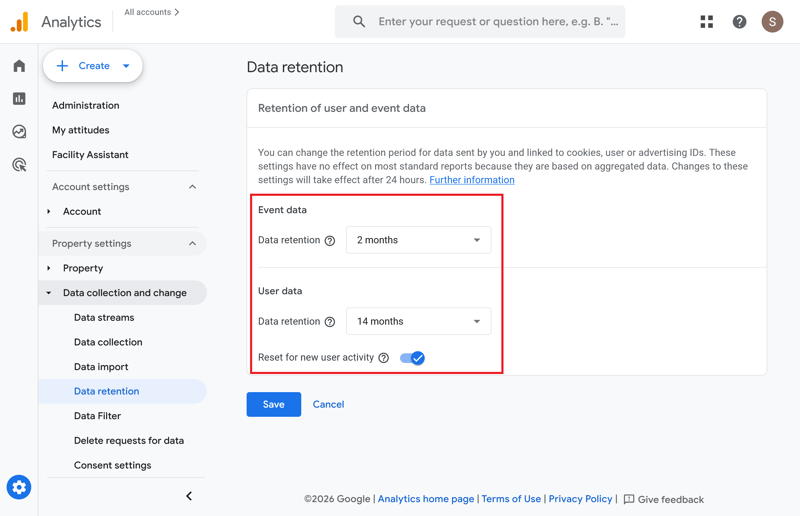The image size is (800, 516).
Task: Open the Further information link
Action: [x=472, y=180]
